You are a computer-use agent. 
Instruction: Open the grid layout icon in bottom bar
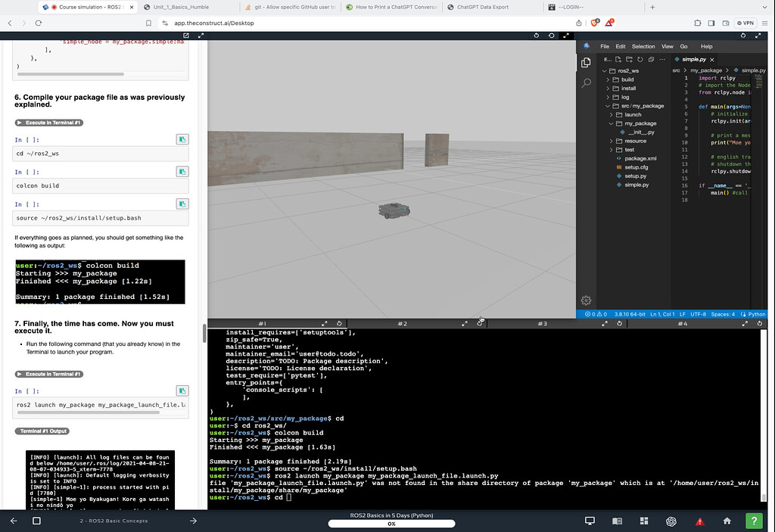click(644, 521)
